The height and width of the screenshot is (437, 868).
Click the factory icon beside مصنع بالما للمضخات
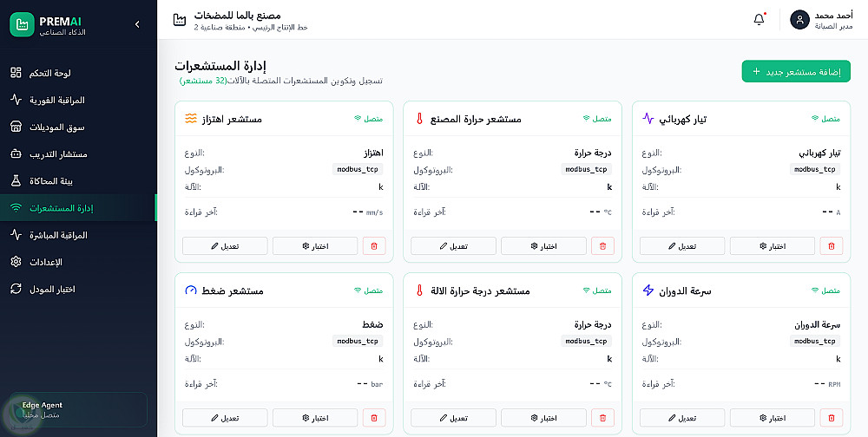click(180, 20)
